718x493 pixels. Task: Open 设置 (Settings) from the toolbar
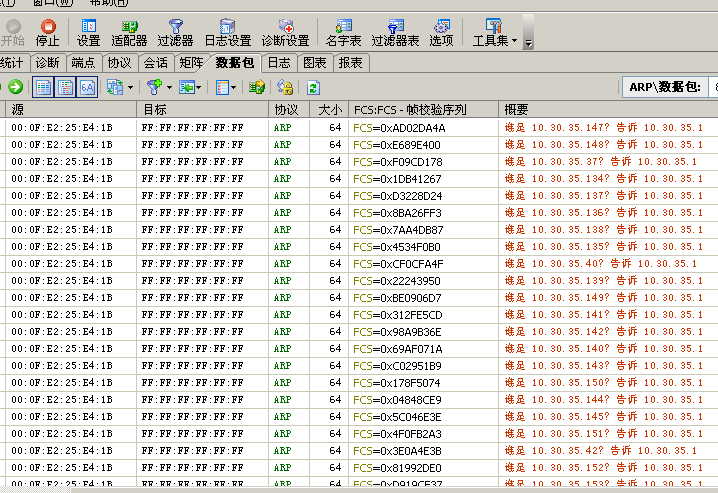pos(88,32)
